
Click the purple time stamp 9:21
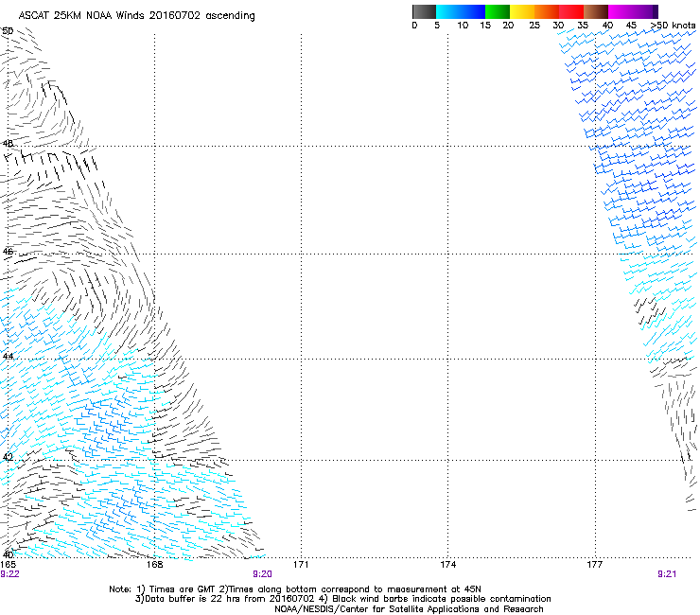(x=667, y=574)
